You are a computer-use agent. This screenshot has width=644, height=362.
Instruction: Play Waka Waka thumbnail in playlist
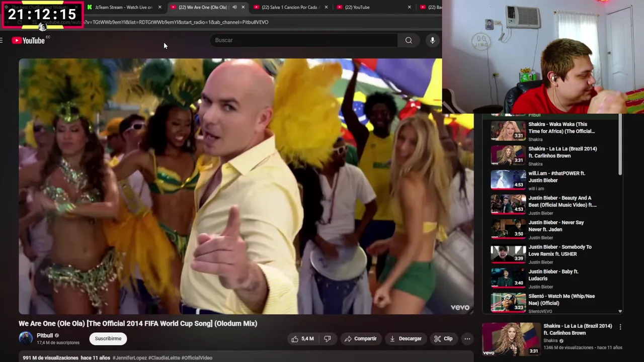click(508, 131)
